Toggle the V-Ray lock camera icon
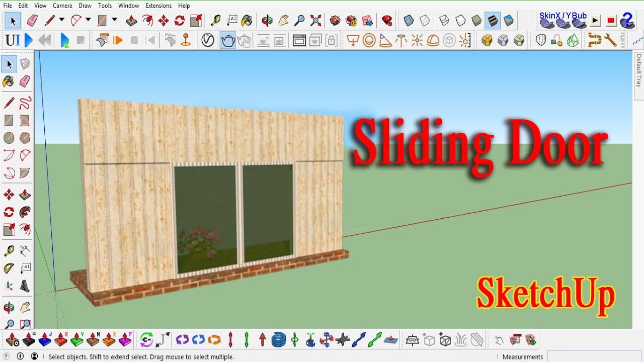Screen dimensions: 644x362 pos(331,40)
